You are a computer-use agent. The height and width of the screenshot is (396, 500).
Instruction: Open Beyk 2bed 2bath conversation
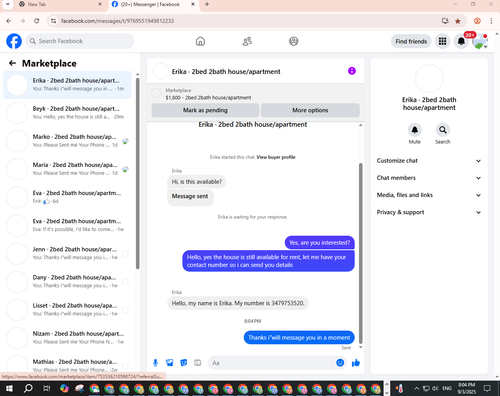[68, 113]
